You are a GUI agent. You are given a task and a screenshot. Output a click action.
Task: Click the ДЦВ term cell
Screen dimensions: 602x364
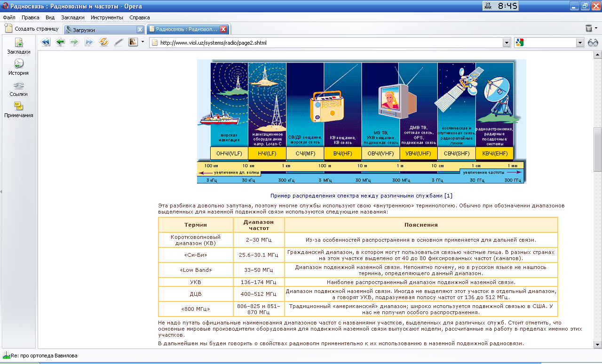click(x=196, y=294)
